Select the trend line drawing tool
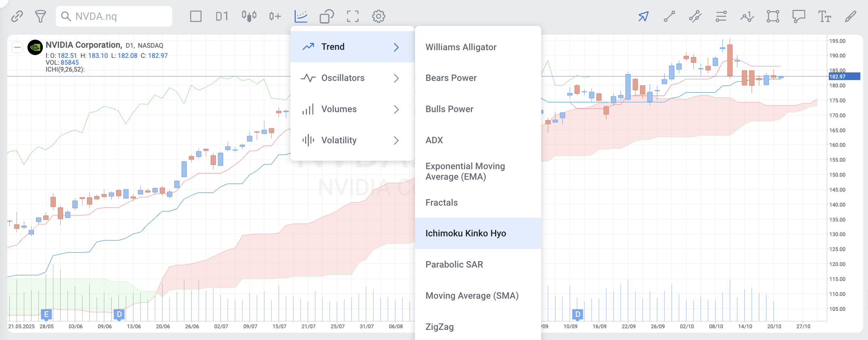The width and height of the screenshot is (868, 340). (669, 17)
